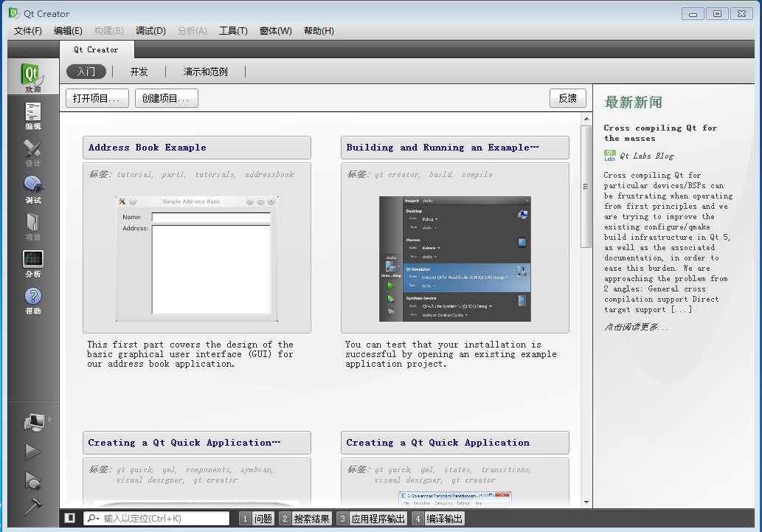Click the tutorial tag on Address Book

pyautogui.click(x=134, y=174)
